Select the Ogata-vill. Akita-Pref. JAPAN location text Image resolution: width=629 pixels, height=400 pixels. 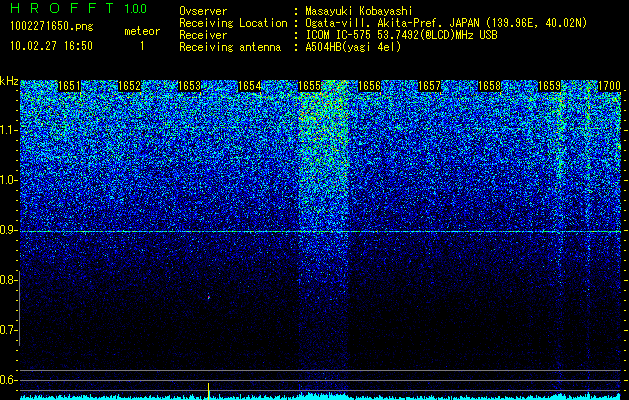444,23
